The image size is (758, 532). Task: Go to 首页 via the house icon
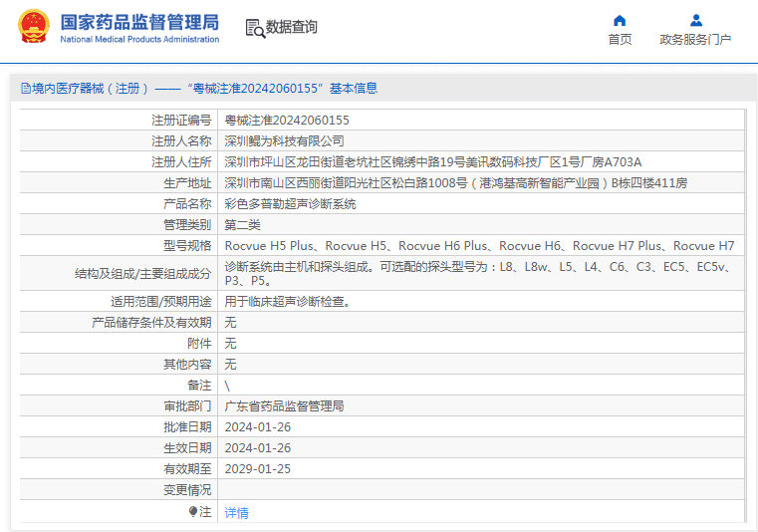[x=620, y=20]
